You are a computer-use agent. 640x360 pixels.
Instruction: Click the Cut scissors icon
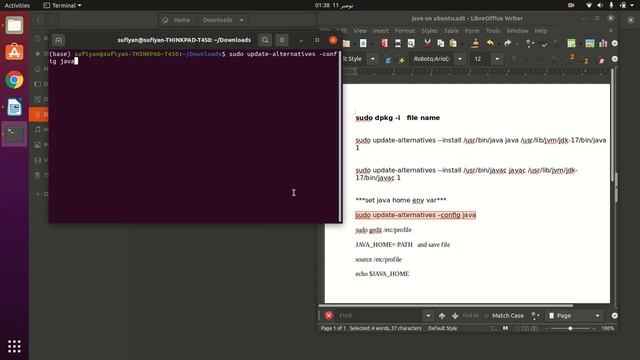point(427,43)
